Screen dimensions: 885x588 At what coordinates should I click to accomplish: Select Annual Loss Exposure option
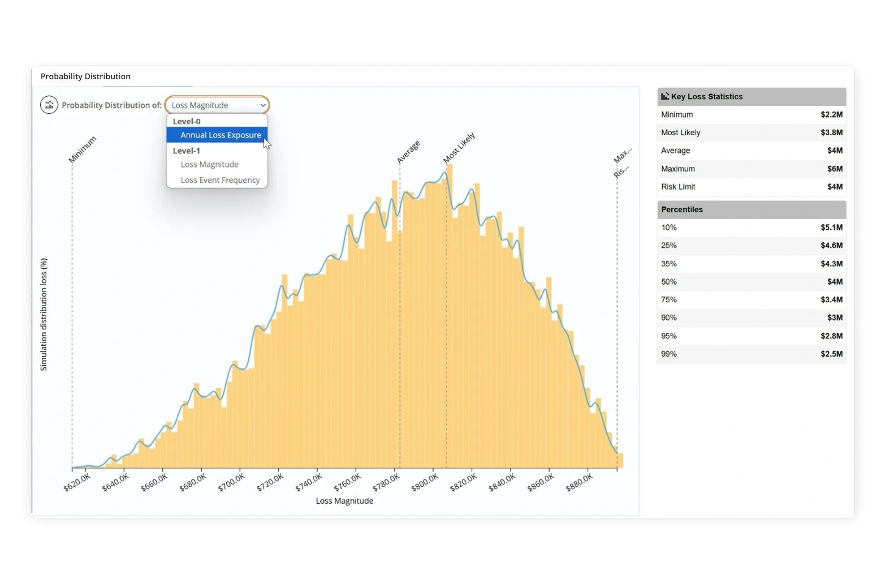pos(220,135)
